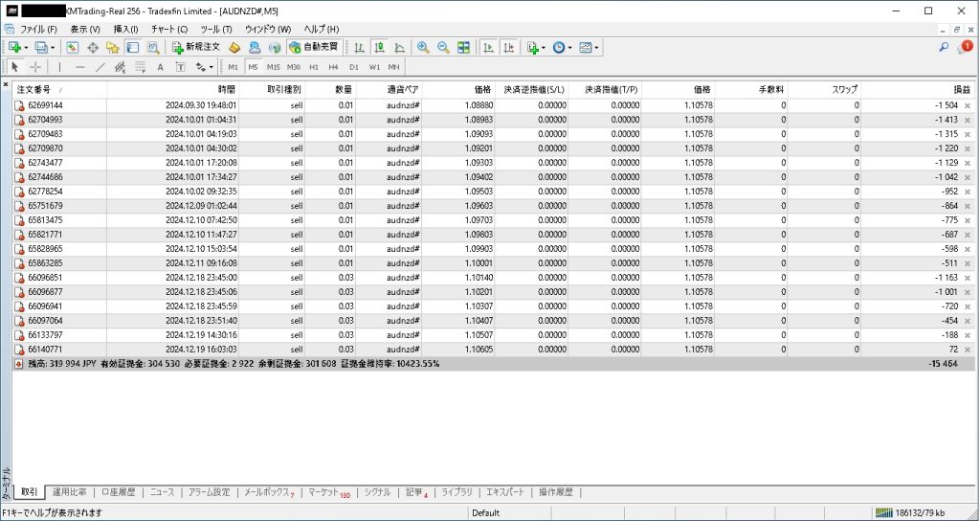980x521 pixels.
Task: Select the trendline drawing tool
Action: 100,67
